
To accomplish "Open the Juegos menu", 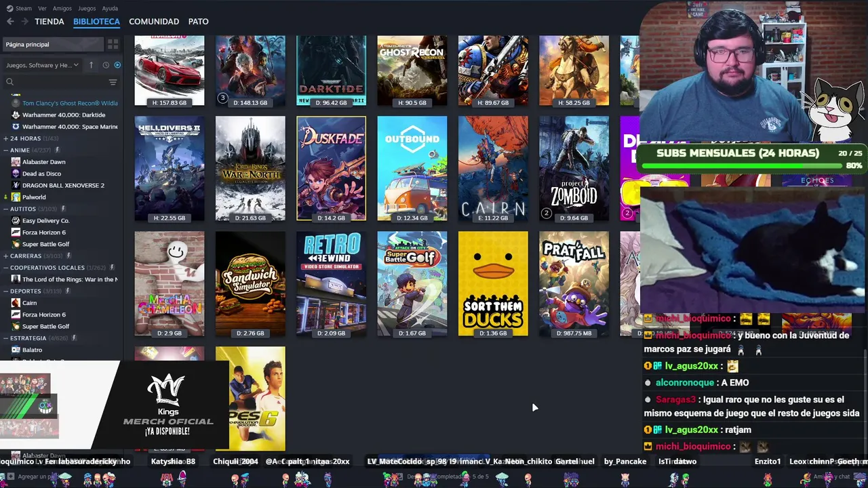I will [87, 8].
